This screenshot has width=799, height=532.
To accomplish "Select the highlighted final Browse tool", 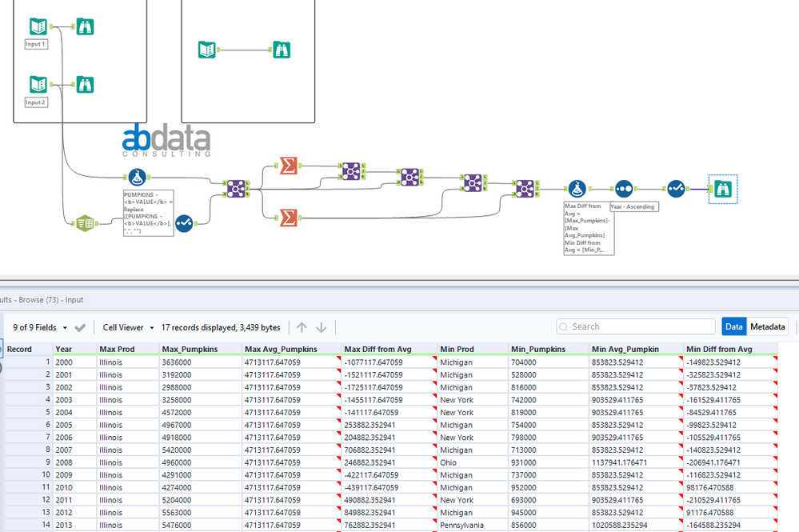I will tap(723, 189).
